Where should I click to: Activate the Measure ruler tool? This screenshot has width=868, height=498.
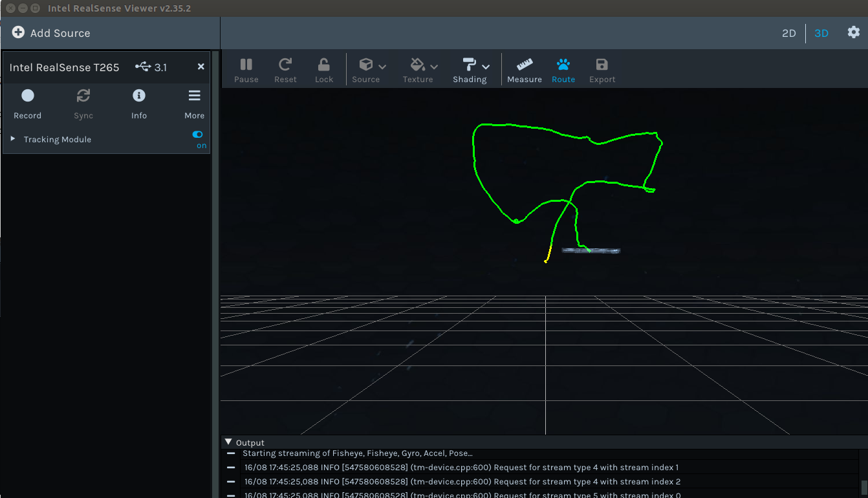(x=525, y=70)
